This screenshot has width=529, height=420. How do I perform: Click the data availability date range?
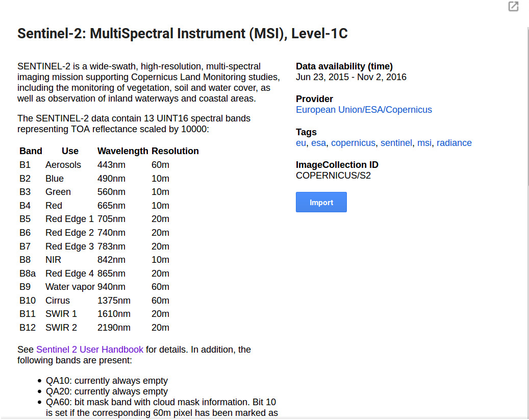pos(351,77)
